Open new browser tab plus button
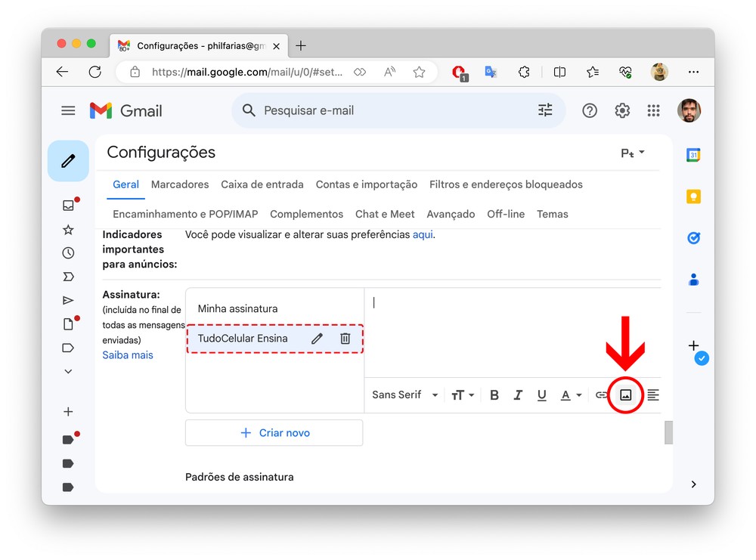Viewport: 756px width, 560px height. pos(301,46)
